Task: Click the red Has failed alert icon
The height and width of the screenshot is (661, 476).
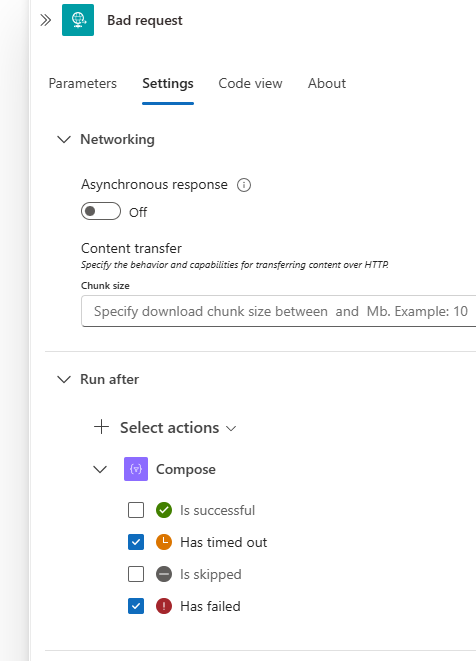Action: (164, 606)
